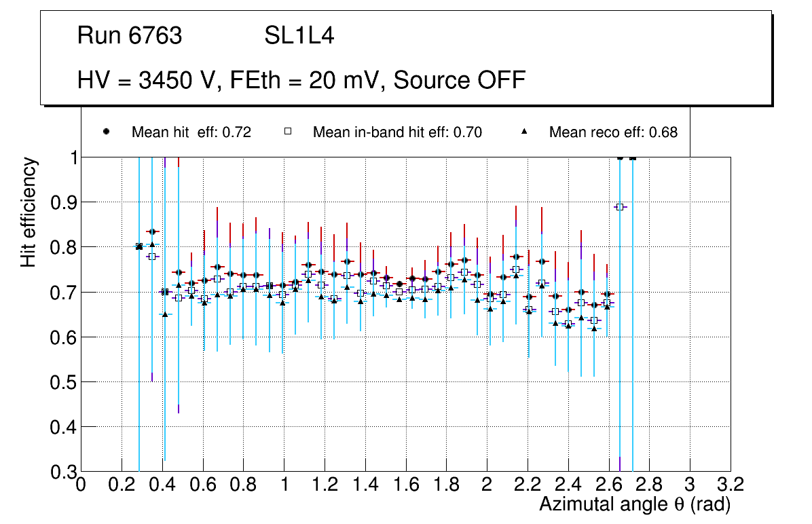The image size is (812, 524).
Task: Click the filled circle marker in the legend
Action: click(x=106, y=132)
